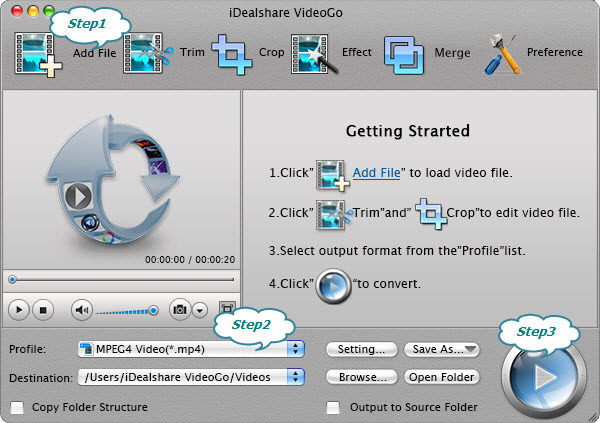Click the yellow minimize window button

pyautogui.click(x=33, y=11)
